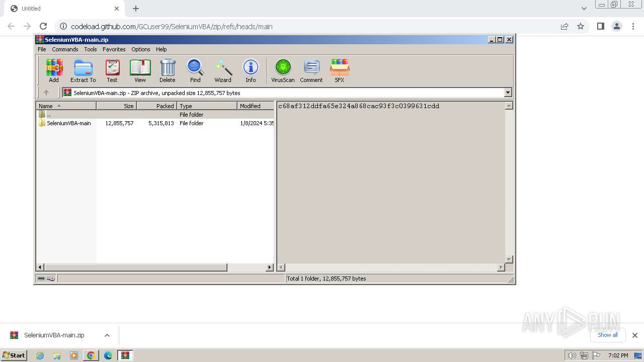Sort file list by Name column
The image size is (644, 362).
66,106
